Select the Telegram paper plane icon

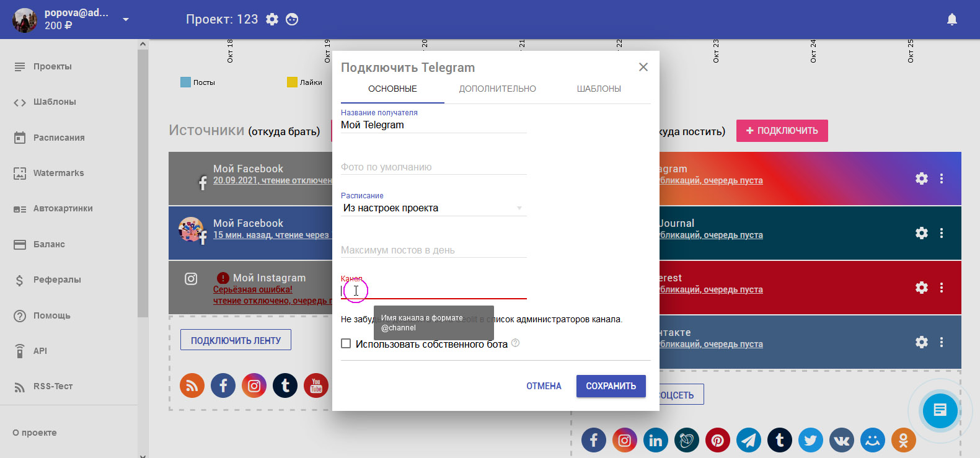point(749,440)
